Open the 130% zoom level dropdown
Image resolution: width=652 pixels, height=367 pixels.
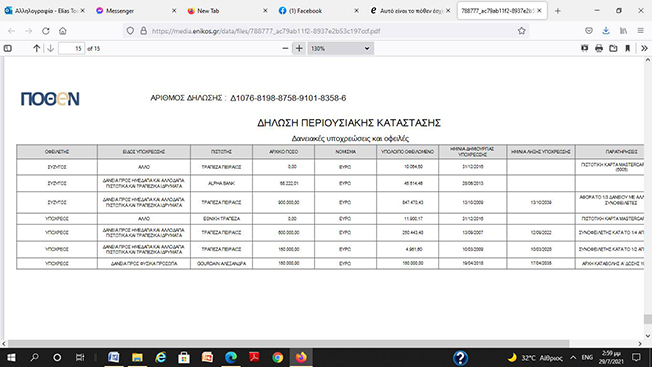341,49
